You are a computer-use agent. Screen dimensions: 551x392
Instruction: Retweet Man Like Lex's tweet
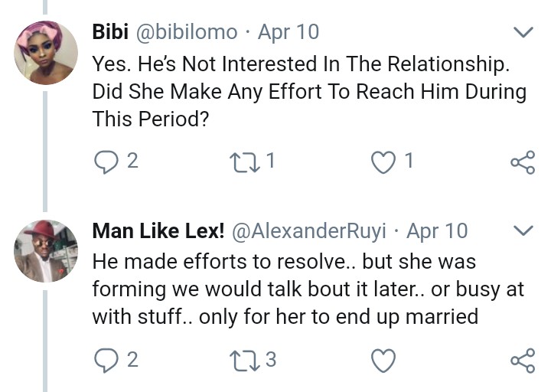pyautogui.click(x=243, y=359)
